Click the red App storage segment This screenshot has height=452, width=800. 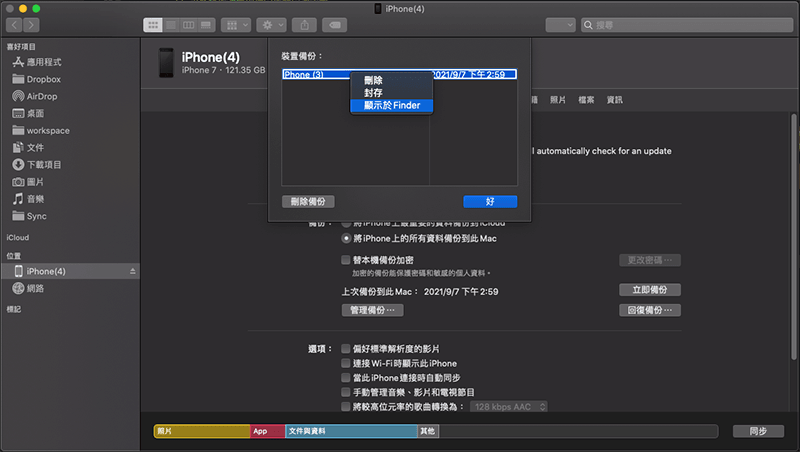tap(267, 431)
